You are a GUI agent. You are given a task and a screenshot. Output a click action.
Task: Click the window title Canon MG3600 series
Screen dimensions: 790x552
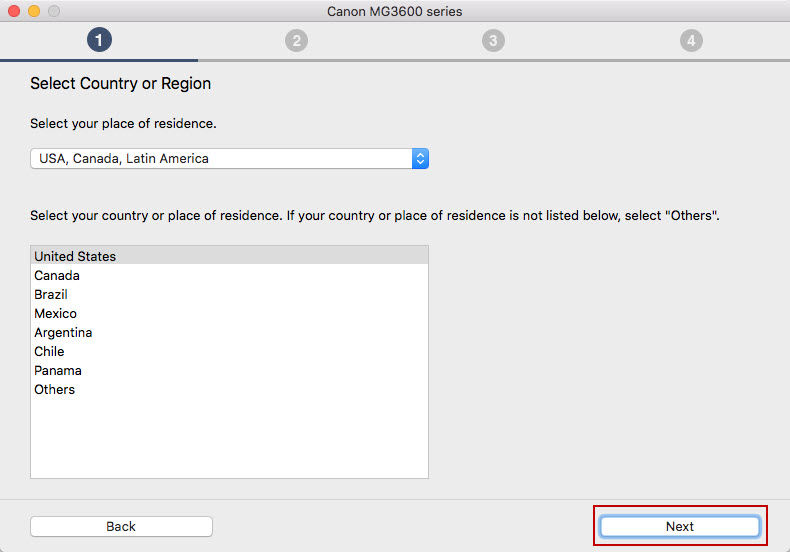[394, 11]
